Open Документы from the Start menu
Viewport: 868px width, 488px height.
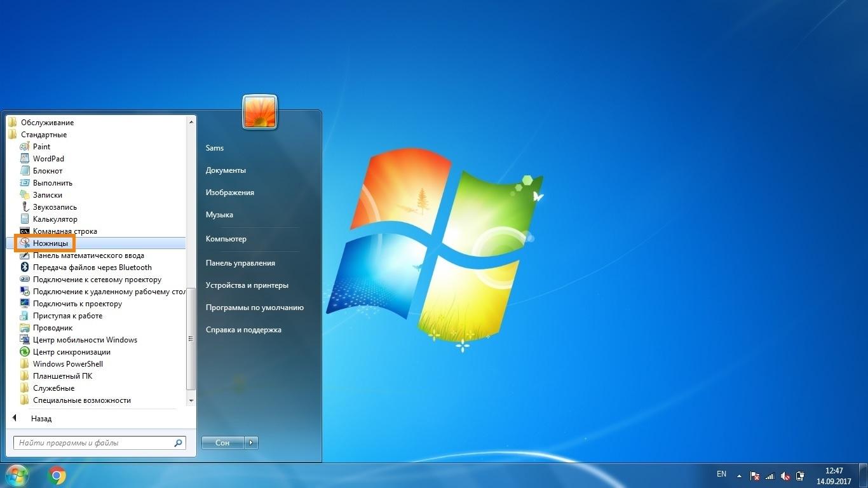(226, 170)
